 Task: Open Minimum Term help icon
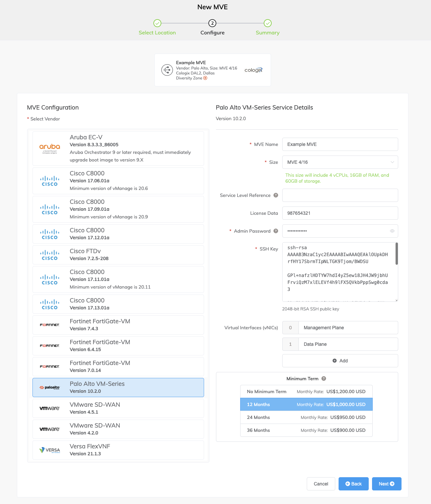pos(324,379)
